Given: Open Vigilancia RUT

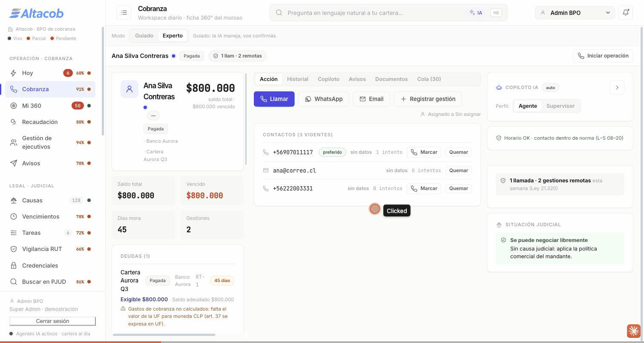Looking at the screenshot, I should tap(50, 249).
